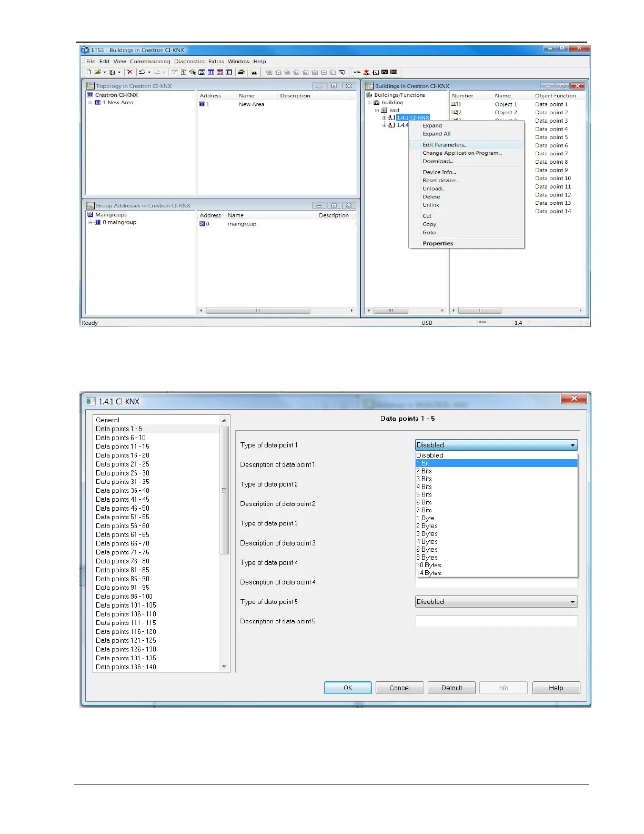The width and height of the screenshot is (644, 834).
Task: Choose Device Info... in context menu
Action: click(x=466, y=172)
